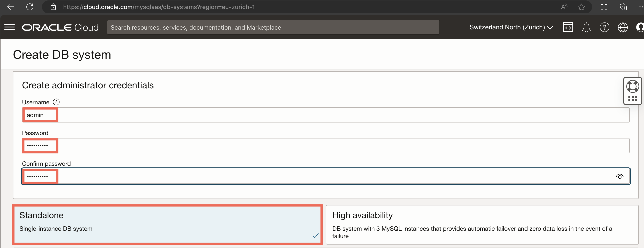Reveal confirm password with the eye icon
Screen dimensions: 644x248
coord(620,176)
